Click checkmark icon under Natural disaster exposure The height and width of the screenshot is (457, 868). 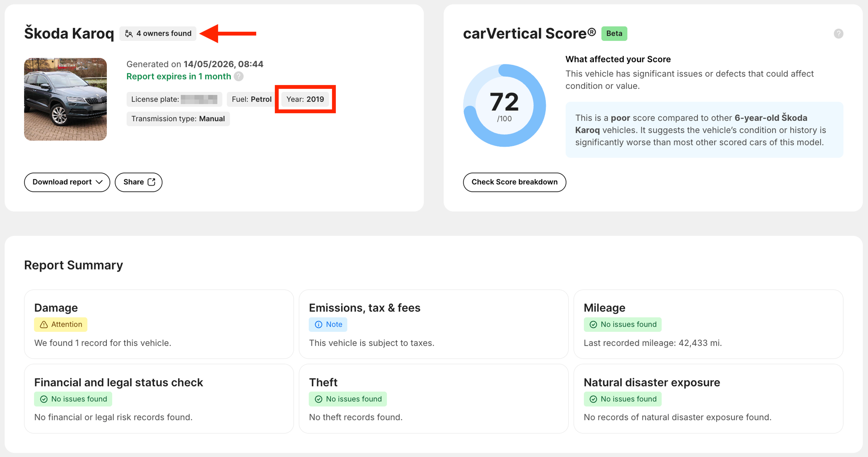point(593,399)
